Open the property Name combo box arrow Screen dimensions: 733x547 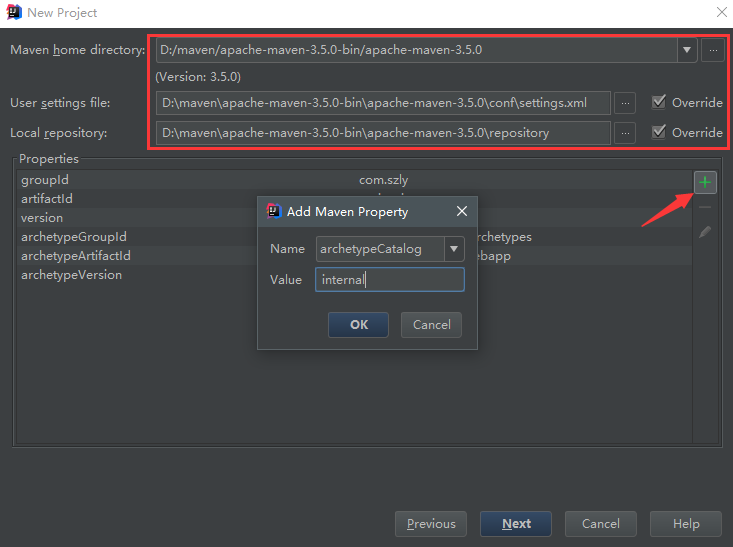454,249
